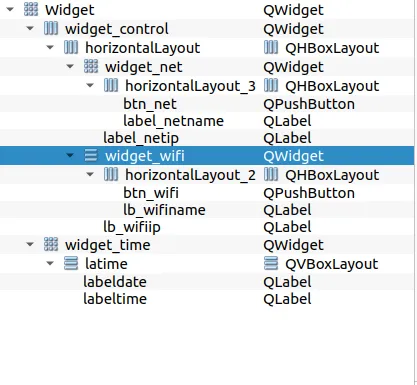Collapse the widget_time branch arrow
This screenshot has width=417, height=385.
(30, 244)
